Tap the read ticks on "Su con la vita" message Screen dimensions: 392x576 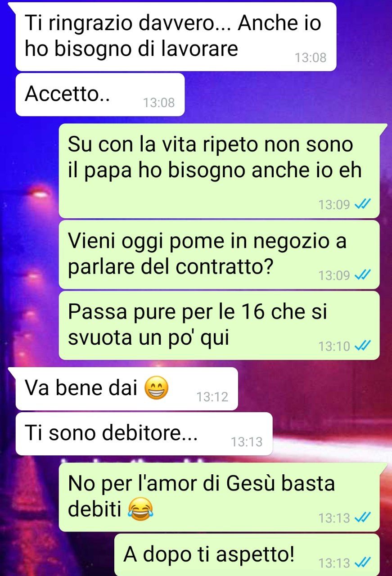362,204
